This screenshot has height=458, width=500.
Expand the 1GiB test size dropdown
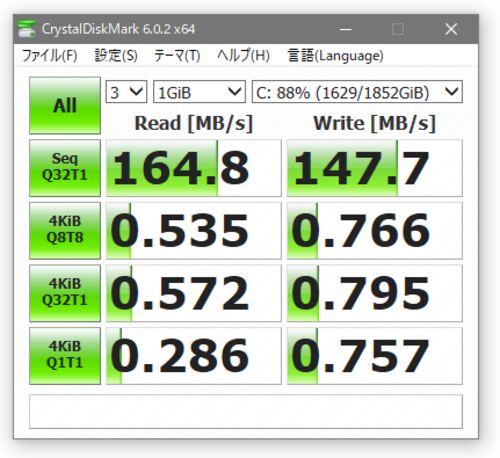click(199, 92)
